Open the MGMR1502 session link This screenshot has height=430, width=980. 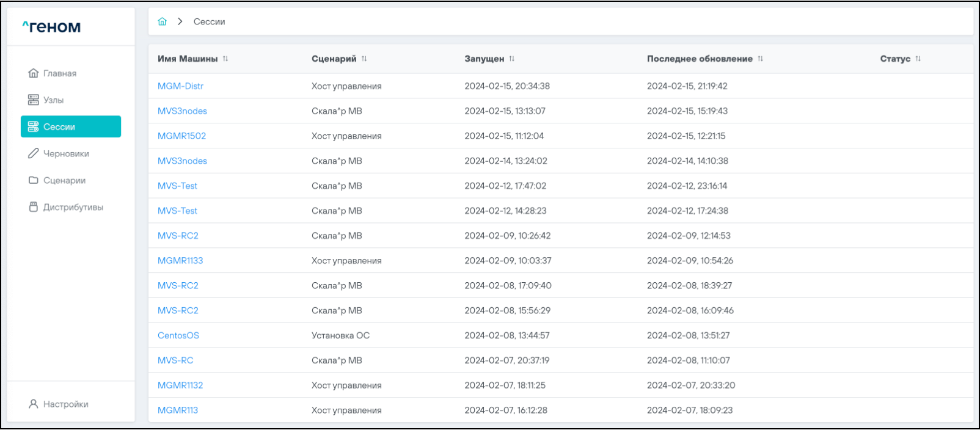181,136
